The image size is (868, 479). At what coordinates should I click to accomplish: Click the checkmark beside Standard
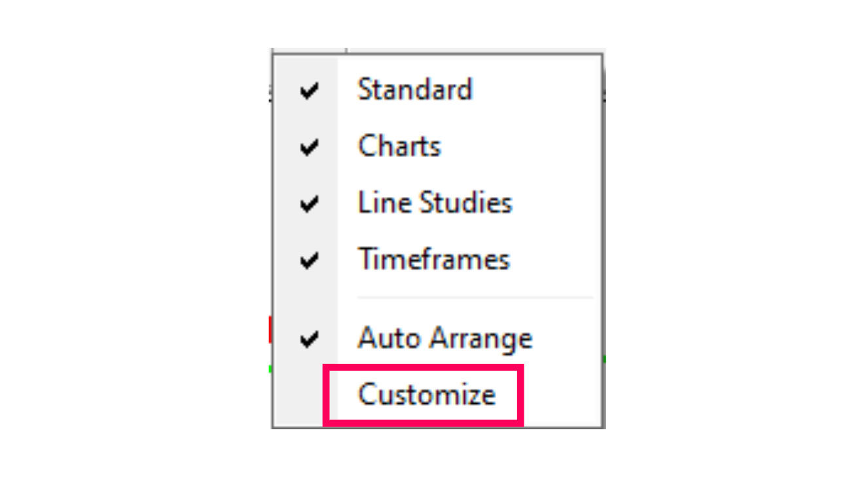tap(310, 90)
